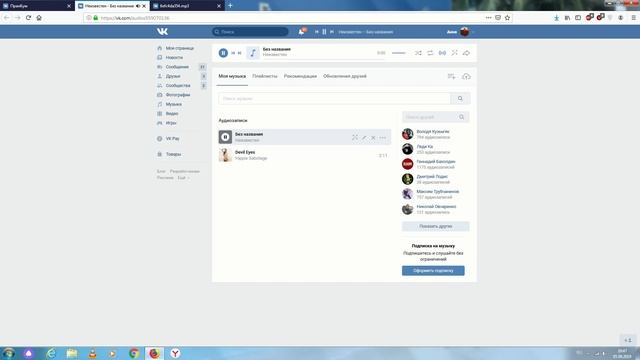Adjust the player volume slider
Image resolution: width=640 pixels, height=360 pixels.
coord(398,53)
